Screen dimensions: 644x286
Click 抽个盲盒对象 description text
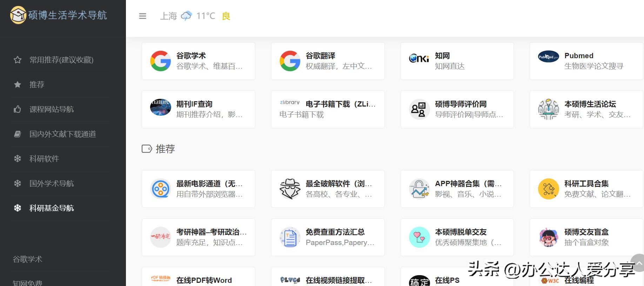[x=586, y=243]
